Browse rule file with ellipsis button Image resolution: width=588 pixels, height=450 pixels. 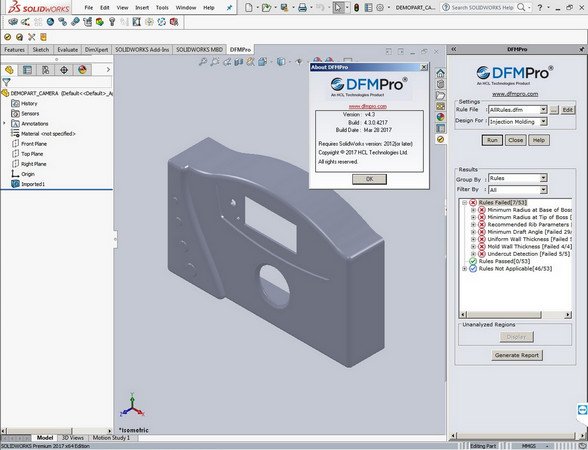click(x=554, y=110)
